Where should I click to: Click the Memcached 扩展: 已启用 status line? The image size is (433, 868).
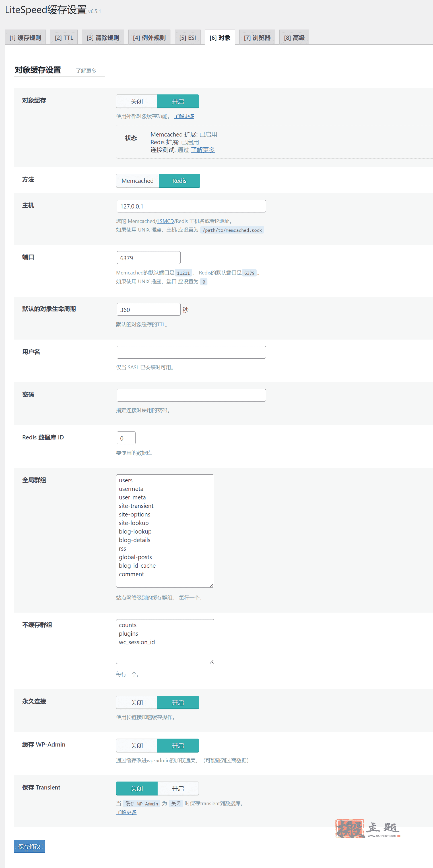tap(184, 135)
